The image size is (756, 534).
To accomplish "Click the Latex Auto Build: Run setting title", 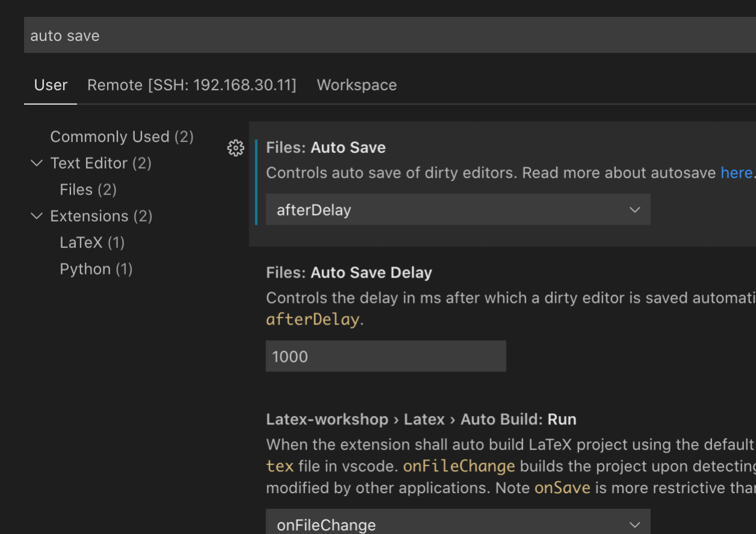I will (x=421, y=419).
